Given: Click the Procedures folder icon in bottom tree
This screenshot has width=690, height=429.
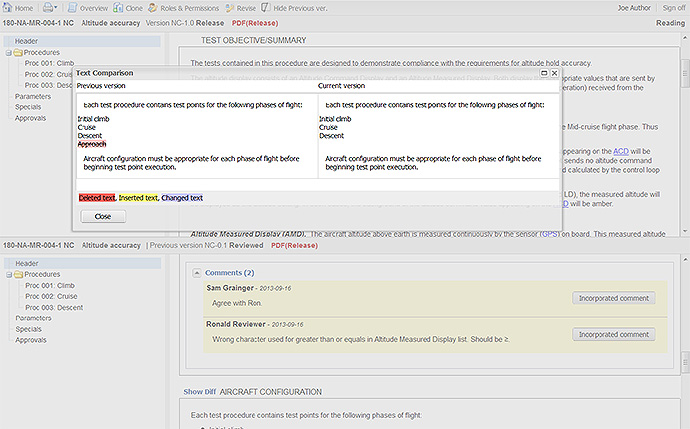Looking at the screenshot, I should 18,275.
